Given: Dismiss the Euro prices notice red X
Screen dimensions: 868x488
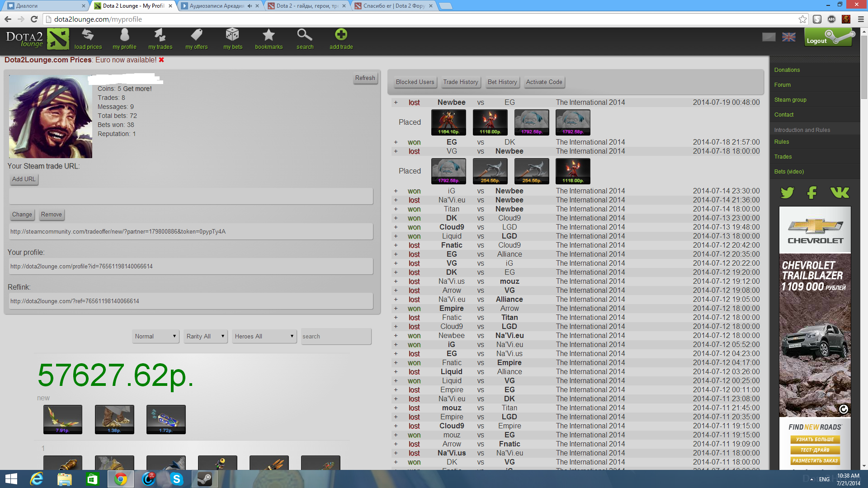Looking at the screenshot, I should pyautogui.click(x=161, y=60).
